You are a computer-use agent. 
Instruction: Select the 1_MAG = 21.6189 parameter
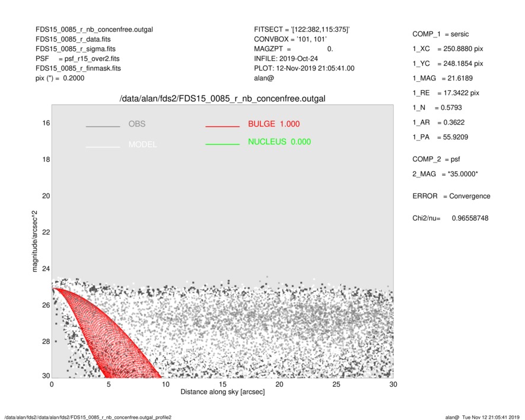tap(443, 78)
